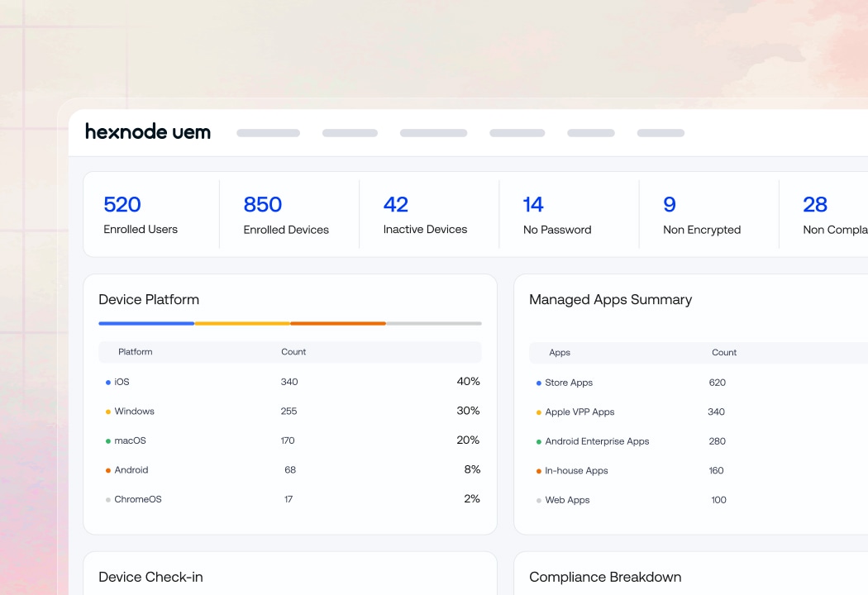The image size is (868, 595).
Task: Select the macOS platform row
Action: tap(290, 440)
